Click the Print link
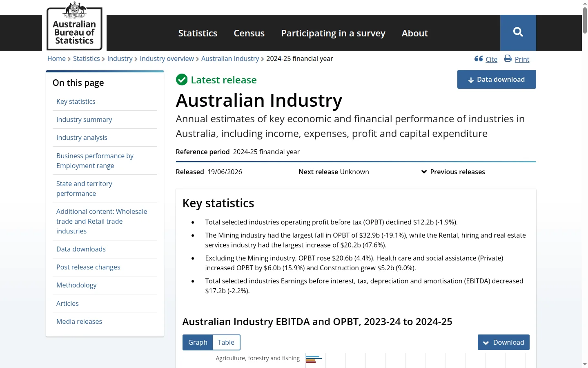 [x=522, y=59]
